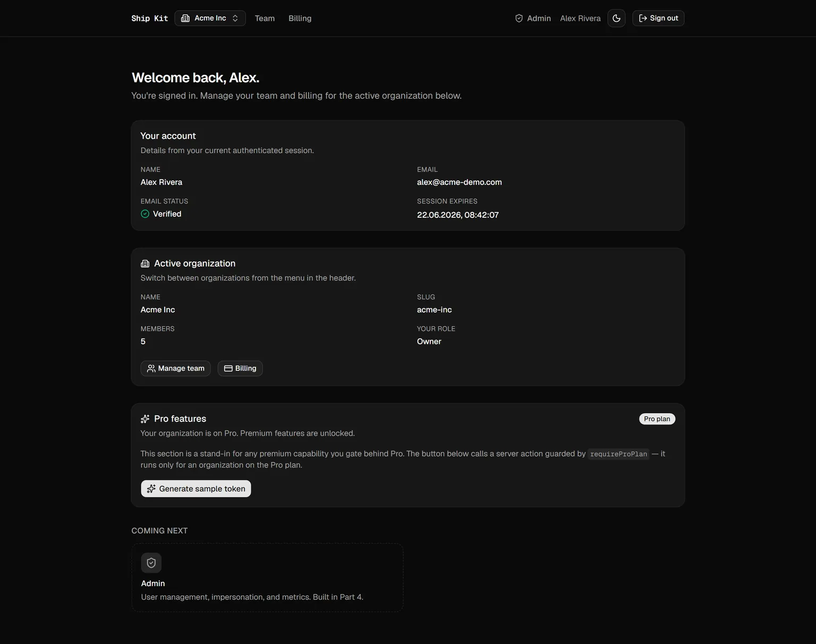Image resolution: width=816 pixels, height=644 pixels.
Task: Click the Welcome back, Alex. heading
Action: pyautogui.click(x=195, y=78)
